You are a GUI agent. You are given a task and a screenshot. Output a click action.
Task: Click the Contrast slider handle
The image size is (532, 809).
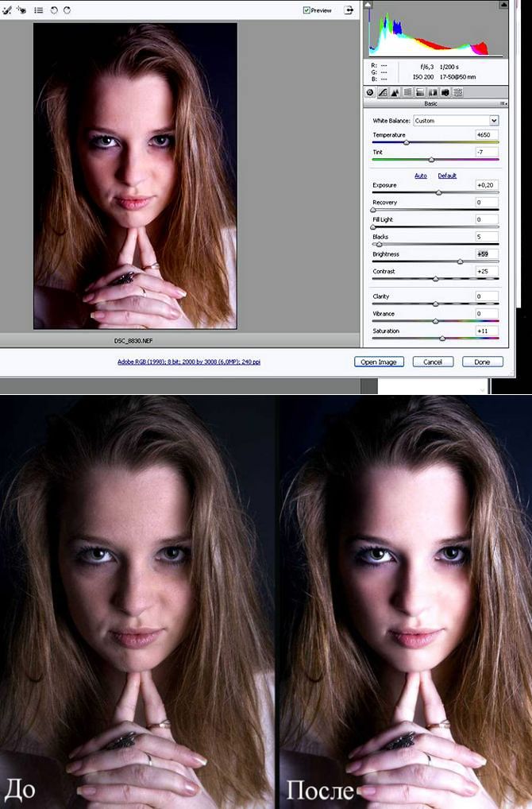[436, 279]
